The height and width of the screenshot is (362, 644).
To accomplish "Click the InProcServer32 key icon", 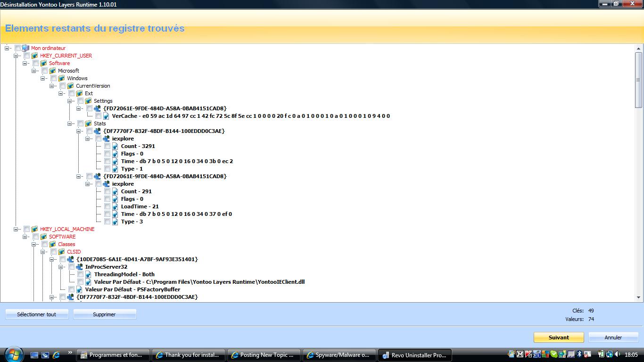I will tap(79, 267).
